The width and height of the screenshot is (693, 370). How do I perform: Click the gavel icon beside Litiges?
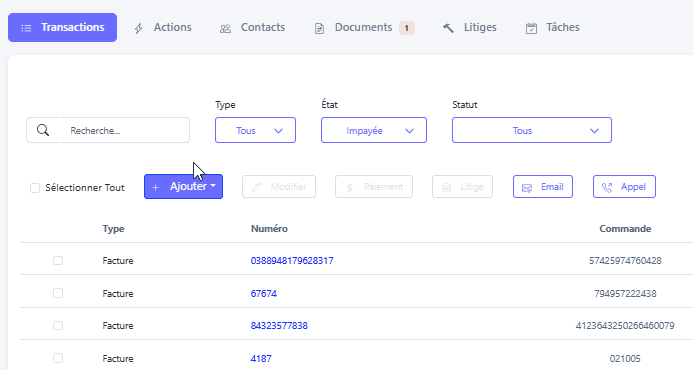click(448, 28)
